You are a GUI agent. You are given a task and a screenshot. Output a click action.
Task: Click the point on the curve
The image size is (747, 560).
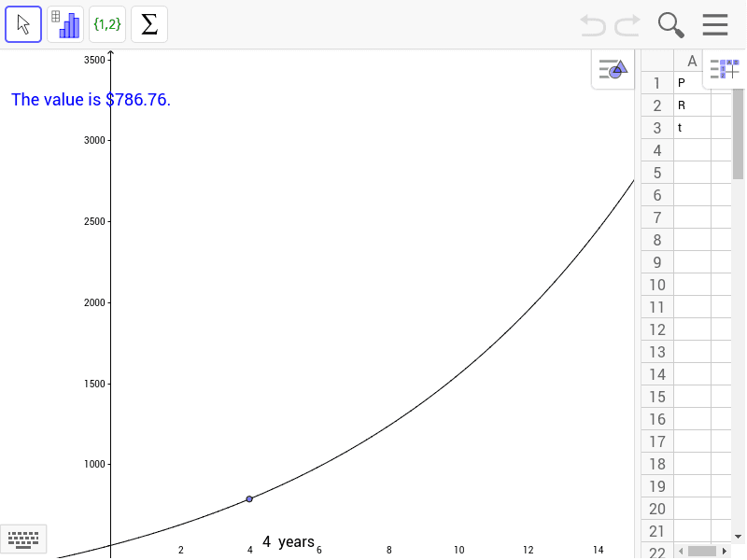[x=249, y=499]
